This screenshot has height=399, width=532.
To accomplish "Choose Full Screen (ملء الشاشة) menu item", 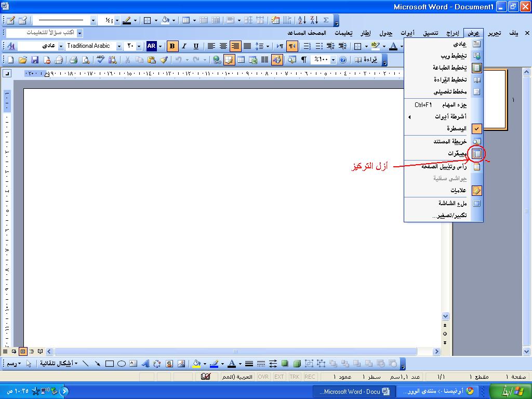I will tap(443, 203).
